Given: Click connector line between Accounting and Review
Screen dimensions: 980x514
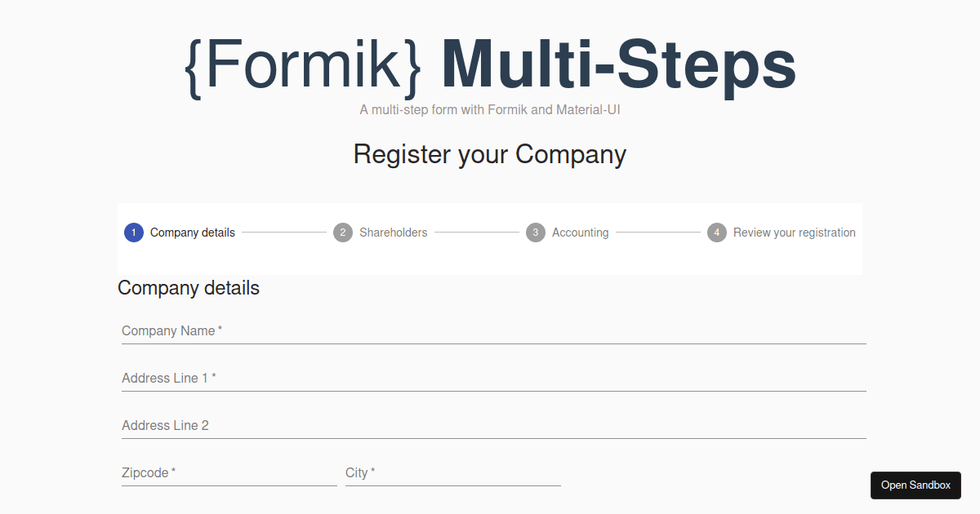Looking at the screenshot, I should point(658,233).
